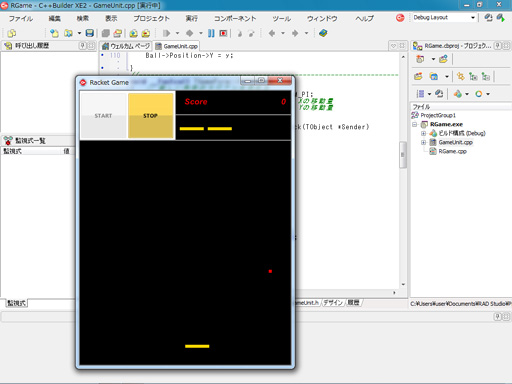Click the Remove Project folder icon
The height and width of the screenshot is (384, 512).
pos(418,76)
